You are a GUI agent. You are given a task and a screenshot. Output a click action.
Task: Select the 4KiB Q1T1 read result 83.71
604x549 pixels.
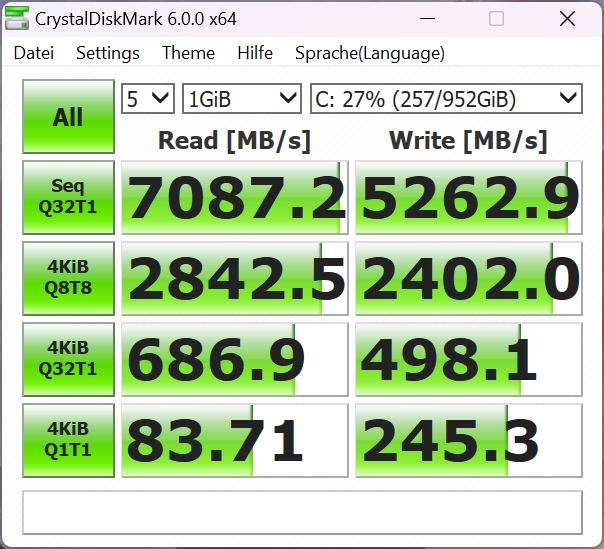pos(235,440)
